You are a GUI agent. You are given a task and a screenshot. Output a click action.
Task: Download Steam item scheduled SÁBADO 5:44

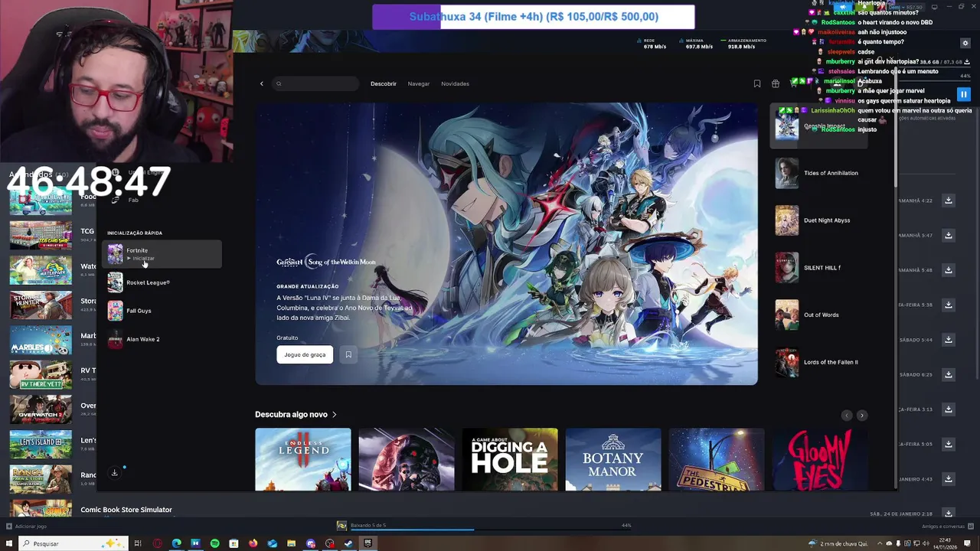point(948,340)
